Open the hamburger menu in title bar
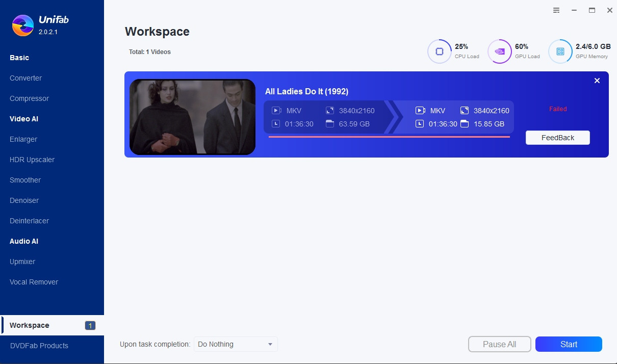The height and width of the screenshot is (364, 617). click(x=556, y=10)
